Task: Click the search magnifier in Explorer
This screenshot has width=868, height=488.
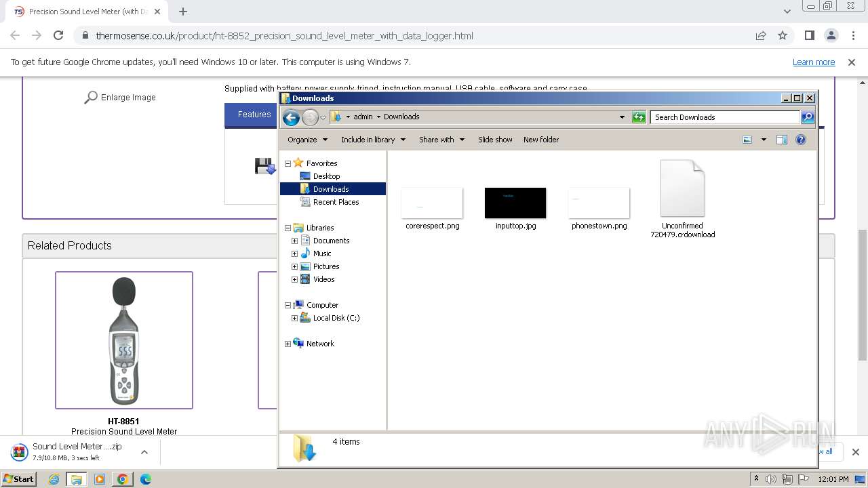Action: coord(807,117)
